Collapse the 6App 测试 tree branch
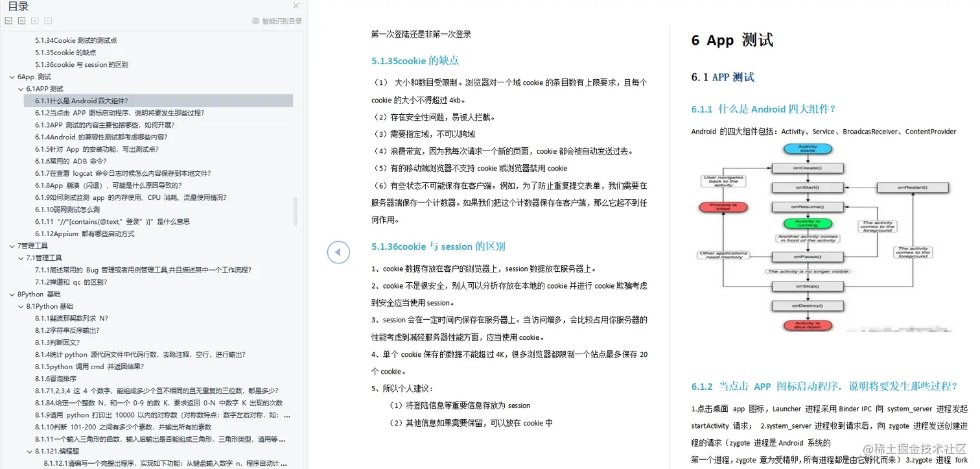 [x=12, y=77]
